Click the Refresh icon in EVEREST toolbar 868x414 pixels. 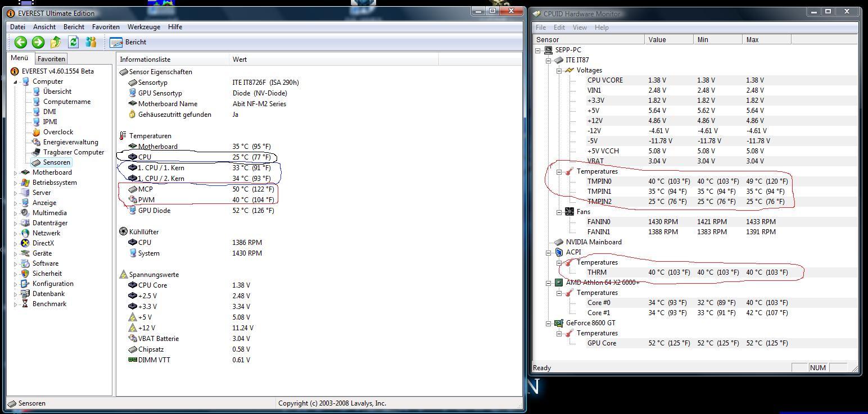(x=73, y=42)
